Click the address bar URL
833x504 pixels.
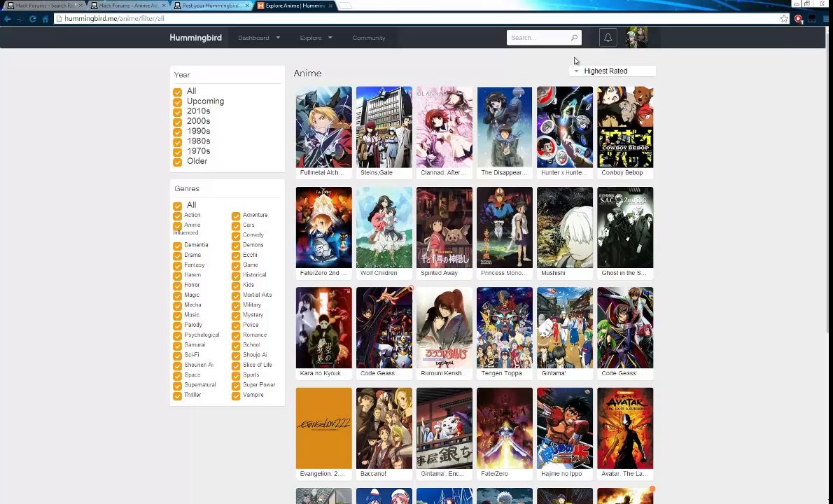coord(114,19)
